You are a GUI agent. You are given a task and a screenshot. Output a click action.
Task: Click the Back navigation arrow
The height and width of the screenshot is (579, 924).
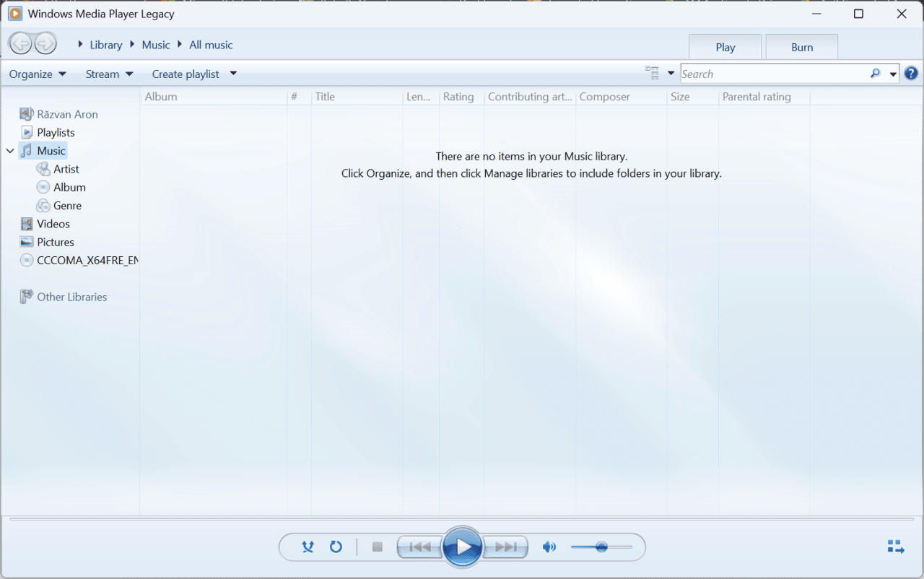[20, 44]
